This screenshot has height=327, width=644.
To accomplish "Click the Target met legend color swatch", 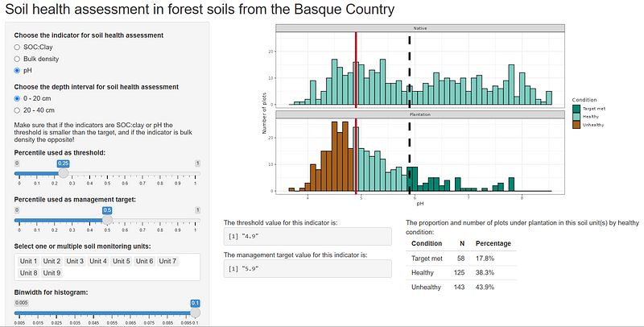I will [576, 109].
